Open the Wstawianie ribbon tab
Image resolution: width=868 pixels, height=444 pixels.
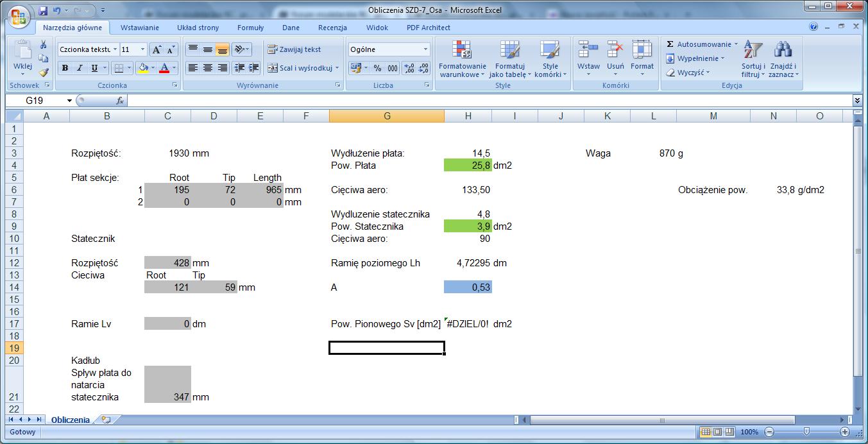coord(140,28)
